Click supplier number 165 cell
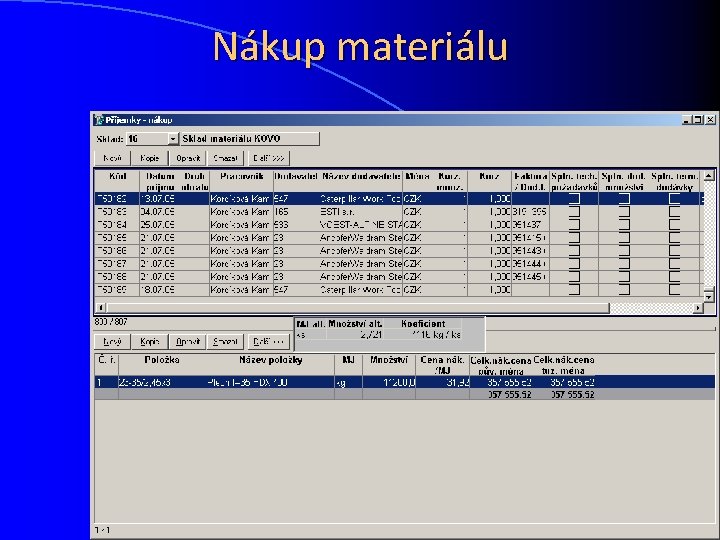Screen dimensions: 720x540 (296, 212)
